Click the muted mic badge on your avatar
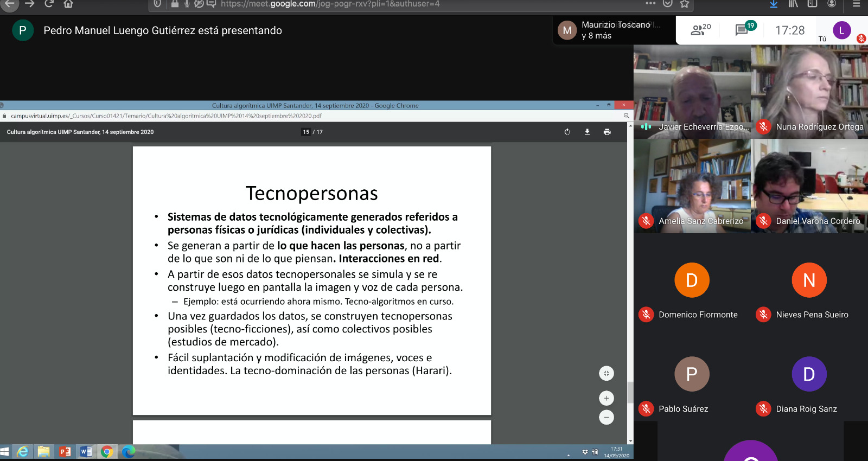Screen dimensions: 868x461 pos(861,39)
